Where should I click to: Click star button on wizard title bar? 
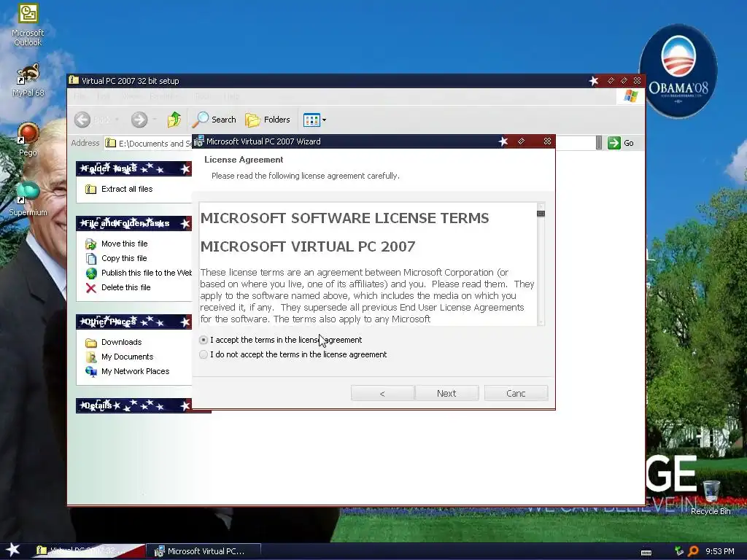503,141
